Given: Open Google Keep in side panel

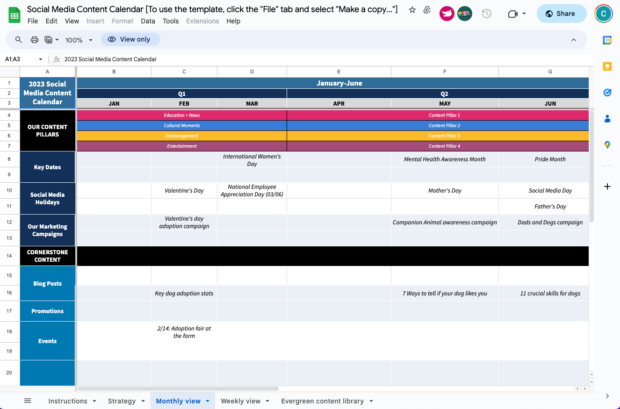Looking at the screenshot, I should pyautogui.click(x=607, y=66).
